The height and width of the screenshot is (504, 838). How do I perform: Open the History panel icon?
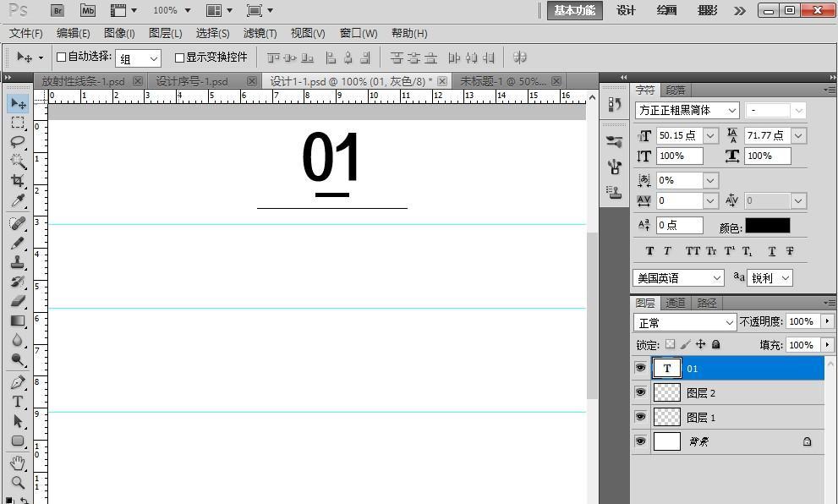click(615, 104)
